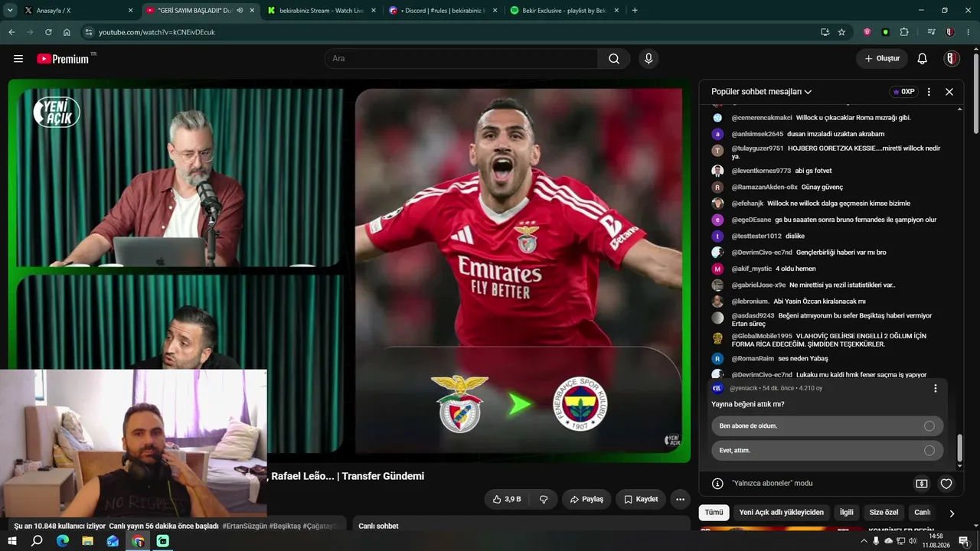Open the poll's three-dot menu
980x551 pixels.
[x=935, y=389]
